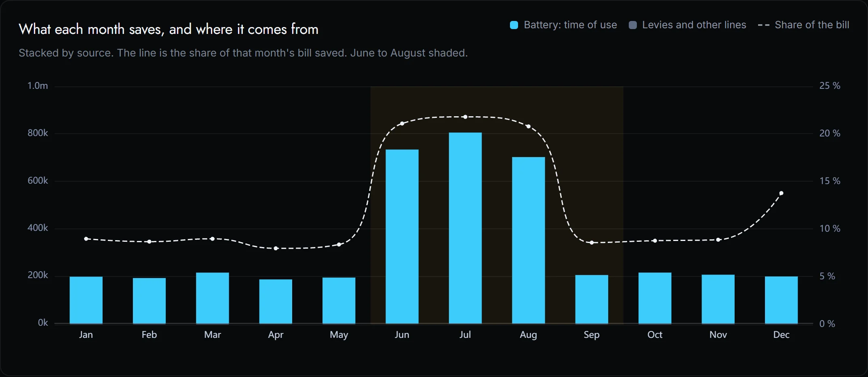868x377 pixels.
Task: Click the February bar
Action: coord(149,301)
